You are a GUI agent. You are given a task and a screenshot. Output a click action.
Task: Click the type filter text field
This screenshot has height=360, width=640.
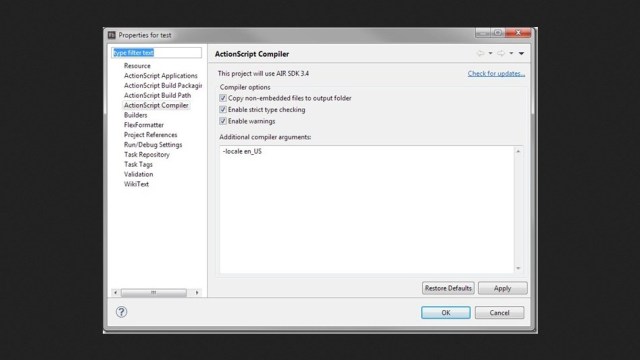click(x=156, y=53)
